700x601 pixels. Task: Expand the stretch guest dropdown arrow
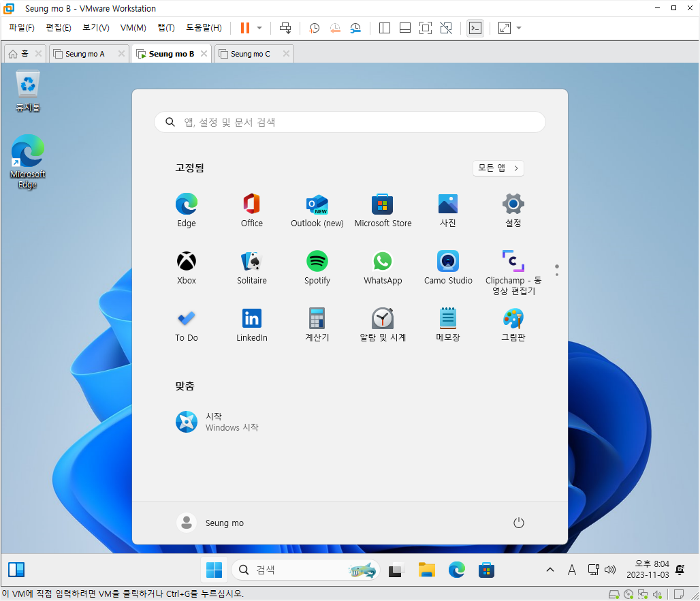[519, 28]
